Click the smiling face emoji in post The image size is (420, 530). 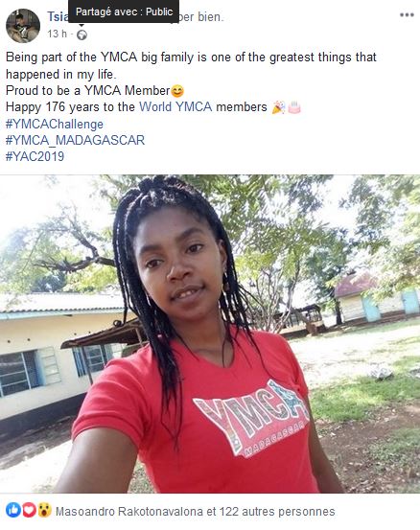(177, 91)
